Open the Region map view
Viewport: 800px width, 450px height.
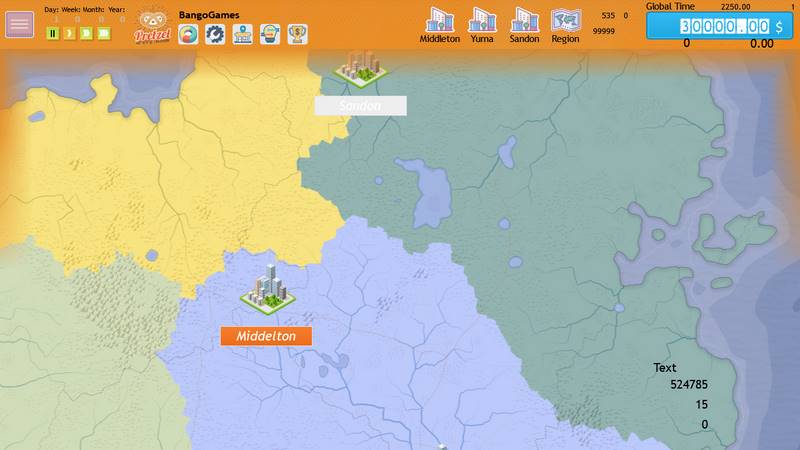point(565,25)
